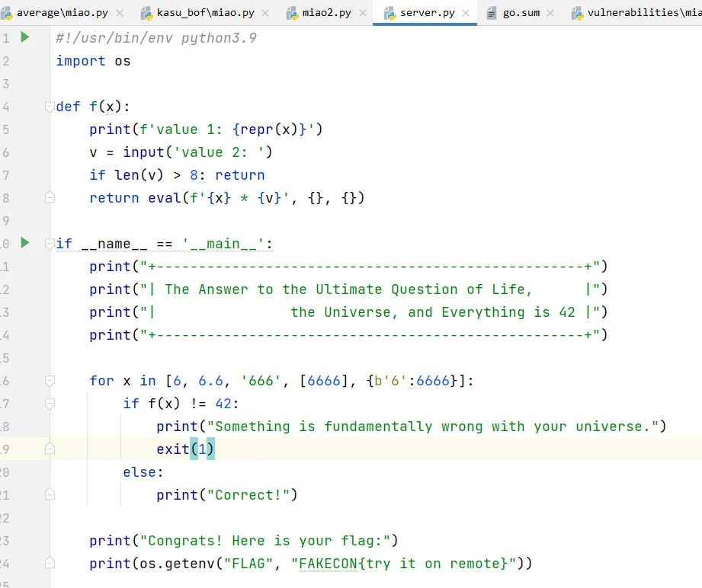
Task: Click the eval call in the return statement
Action: (x=257, y=198)
